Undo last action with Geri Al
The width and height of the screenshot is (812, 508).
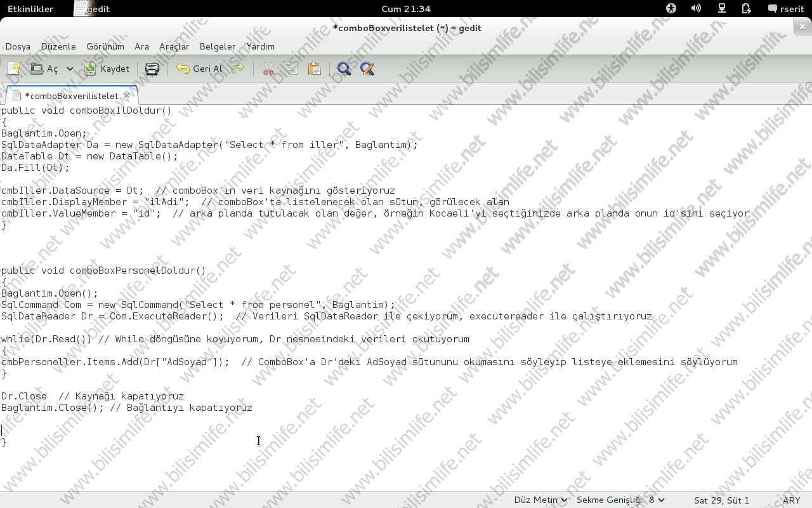coord(199,69)
